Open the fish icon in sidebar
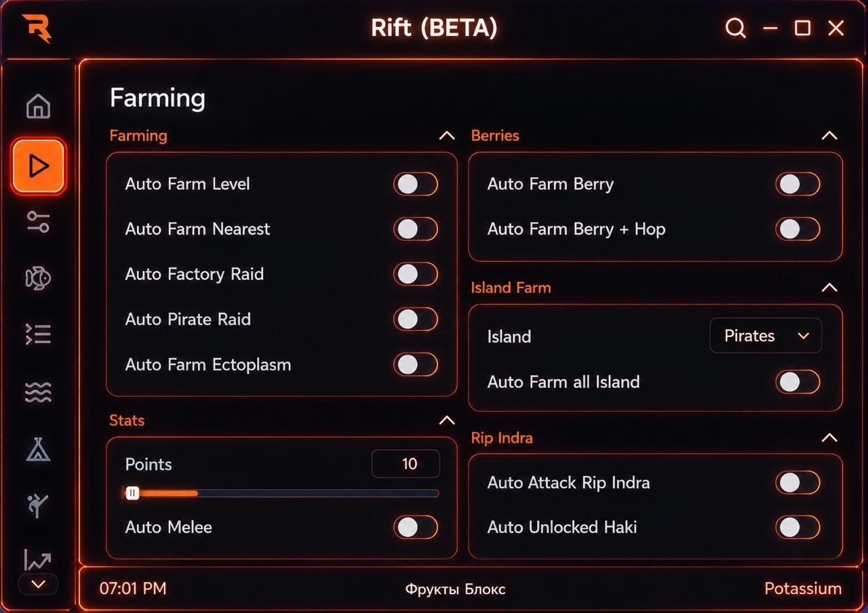This screenshot has width=868, height=613. coord(38,278)
